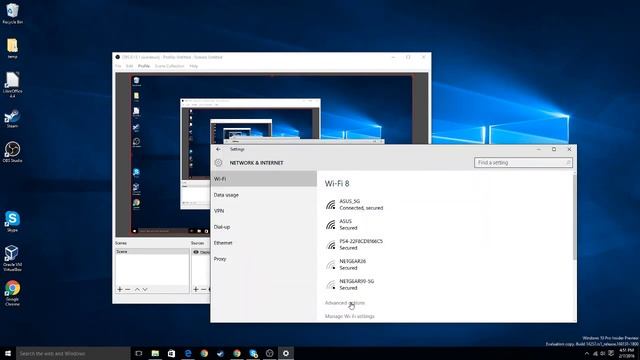Toggle the OBS source's eye visibility icon

[x=196, y=252]
